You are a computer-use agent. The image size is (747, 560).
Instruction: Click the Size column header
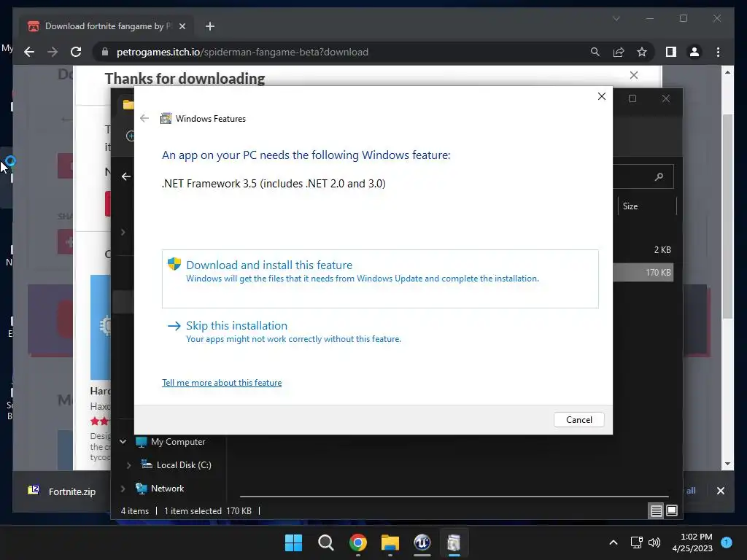tap(647, 206)
